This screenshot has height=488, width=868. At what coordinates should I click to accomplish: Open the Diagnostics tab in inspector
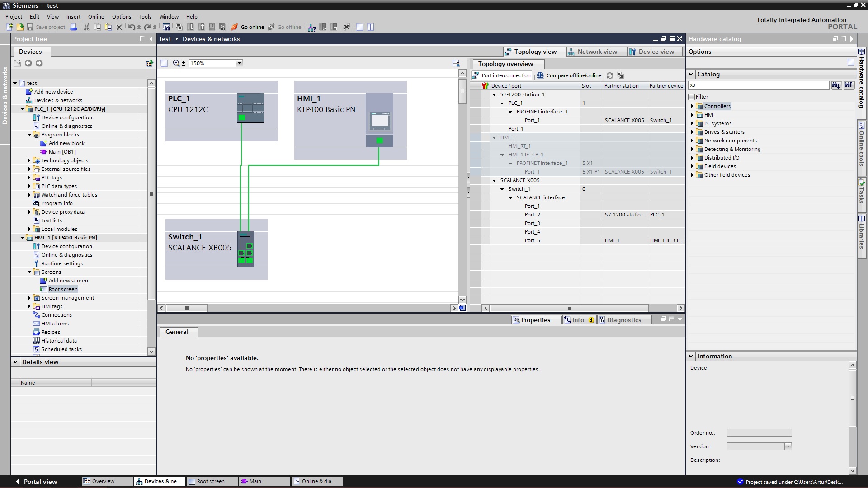click(x=624, y=320)
